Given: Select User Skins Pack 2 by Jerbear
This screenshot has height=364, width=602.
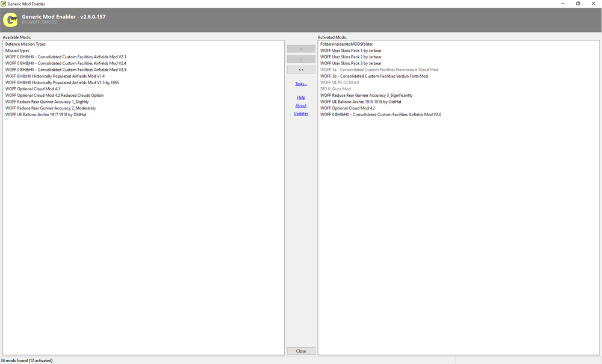Looking at the screenshot, I should 351,57.
